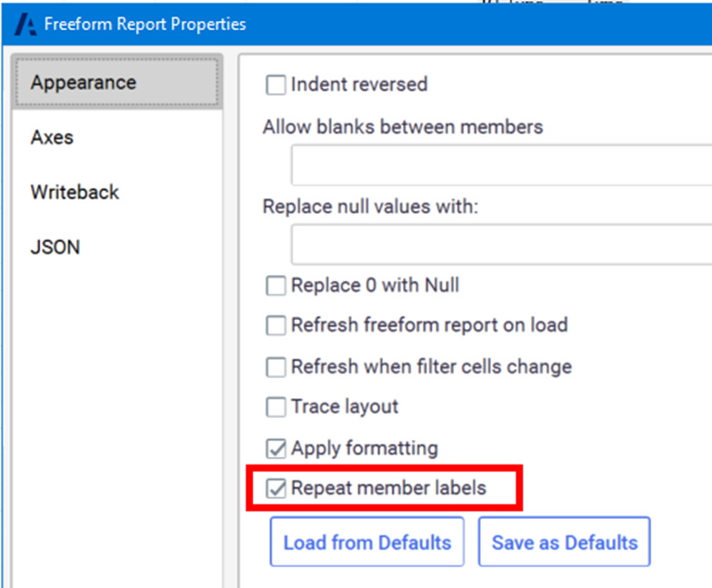
Task: Click the 'Allow blanks between members' label text
Action: 402,127
